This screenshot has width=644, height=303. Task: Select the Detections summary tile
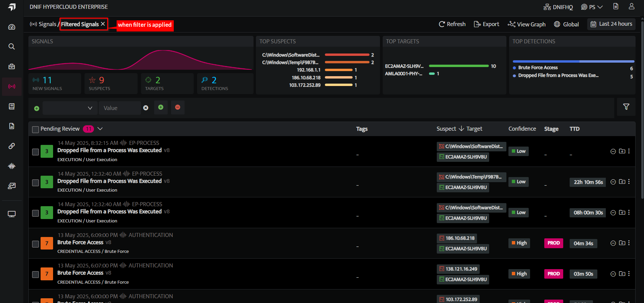pyautogui.click(x=225, y=83)
